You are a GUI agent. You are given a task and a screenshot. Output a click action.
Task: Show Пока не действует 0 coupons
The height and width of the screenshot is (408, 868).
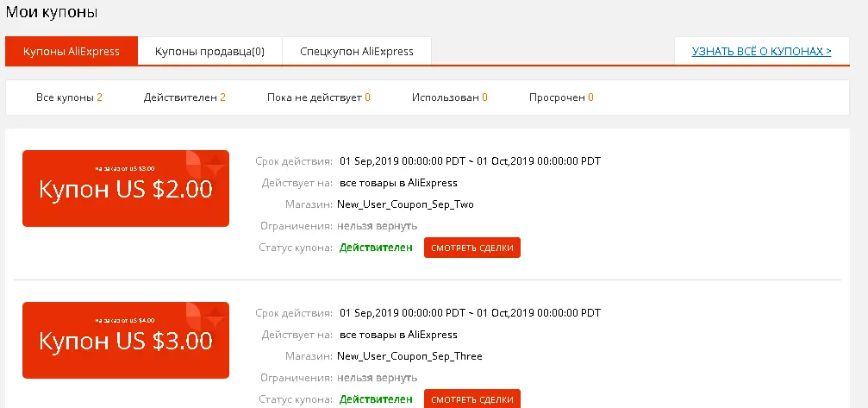[319, 97]
